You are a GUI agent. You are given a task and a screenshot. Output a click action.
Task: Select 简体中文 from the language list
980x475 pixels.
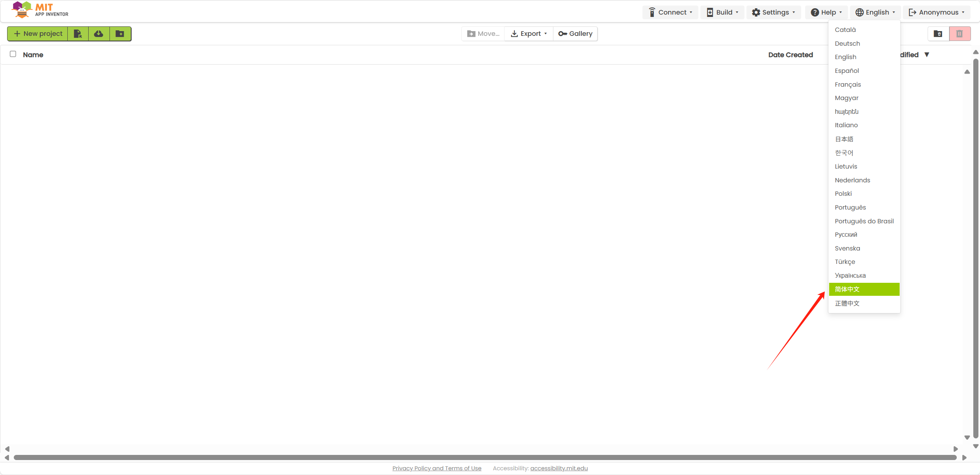(x=847, y=289)
